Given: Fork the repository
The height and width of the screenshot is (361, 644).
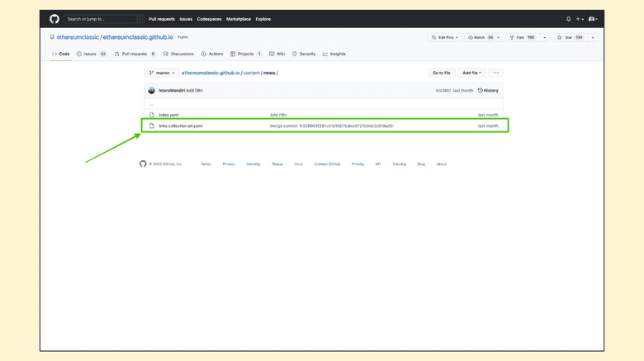Looking at the screenshot, I should pos(522,37).
